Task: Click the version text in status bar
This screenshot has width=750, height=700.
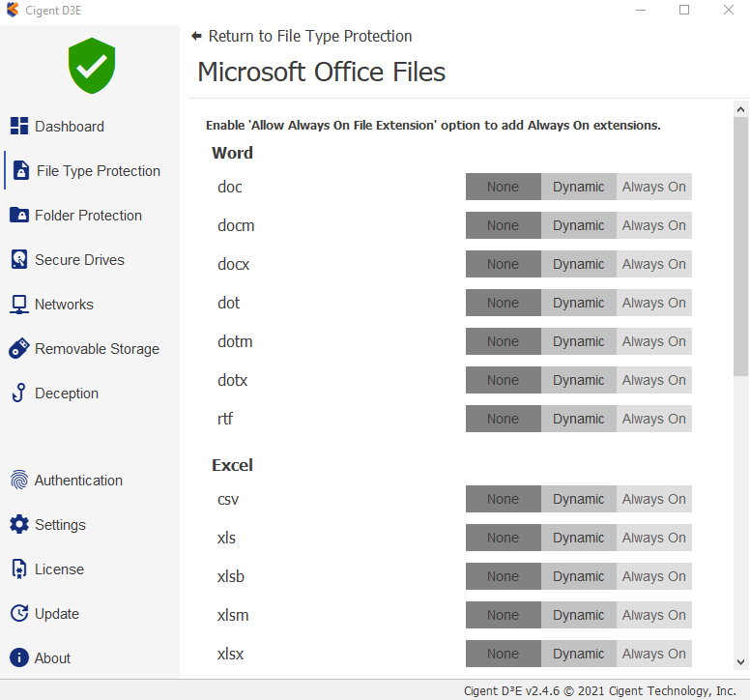Action: (x=600, y=690)
